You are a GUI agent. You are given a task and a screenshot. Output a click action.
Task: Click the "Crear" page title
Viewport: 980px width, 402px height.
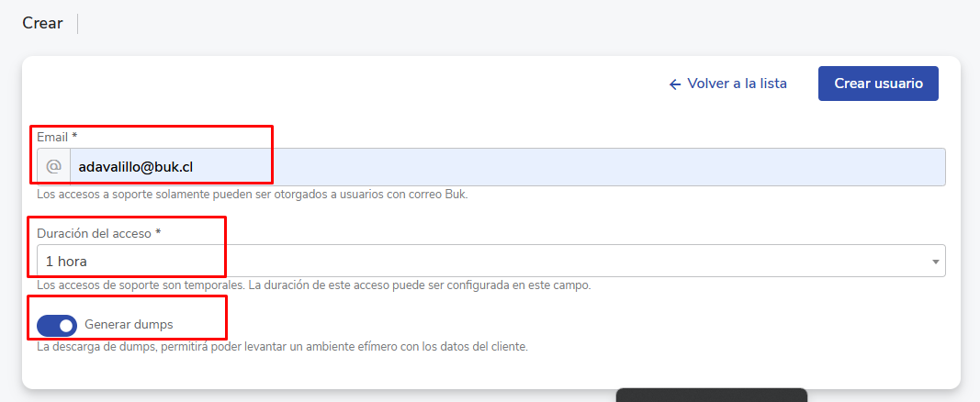(x=42, y=24)
